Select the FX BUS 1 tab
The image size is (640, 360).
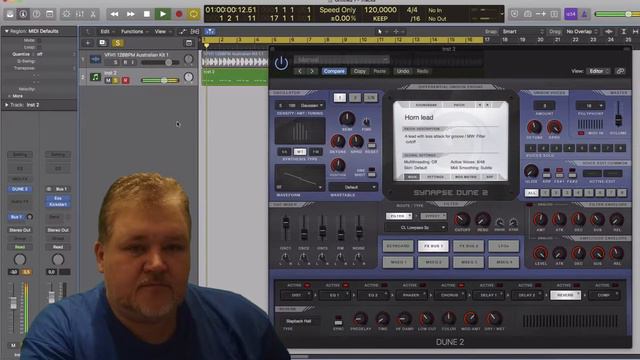[433, 246]
